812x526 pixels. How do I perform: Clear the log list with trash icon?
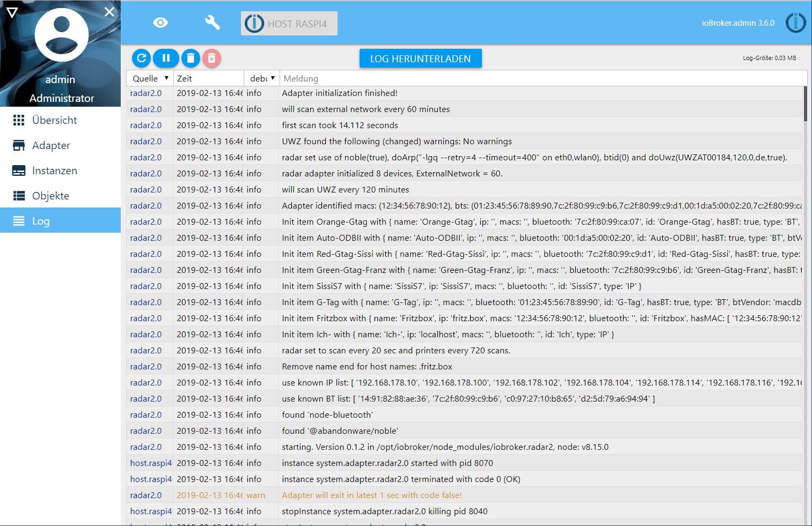point(191,58)
